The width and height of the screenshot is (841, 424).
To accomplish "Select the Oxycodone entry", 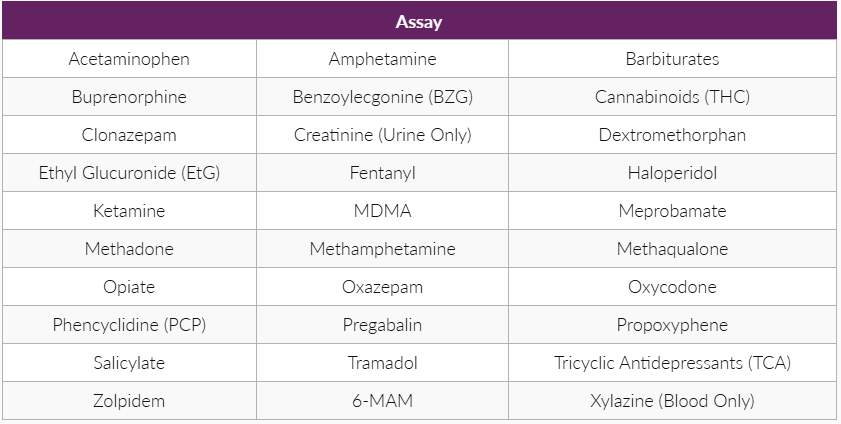I will [672, 287].
